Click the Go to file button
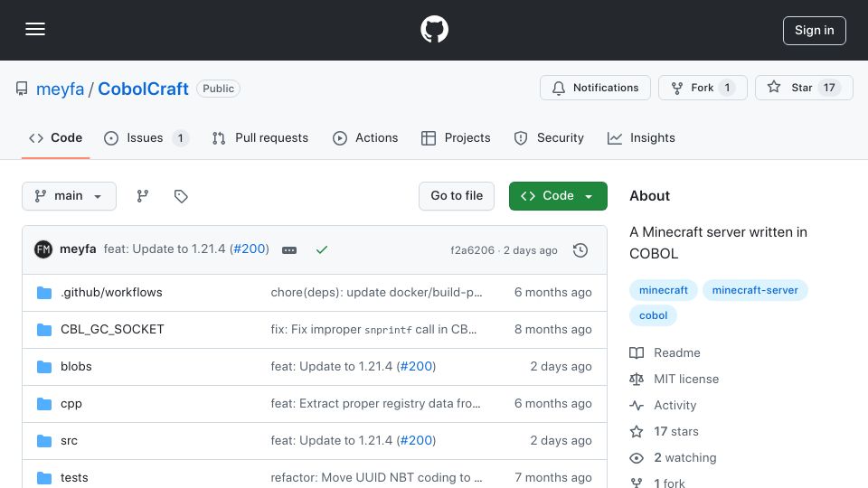This screenshot has width=868, height=488. (x=457, y=196)
